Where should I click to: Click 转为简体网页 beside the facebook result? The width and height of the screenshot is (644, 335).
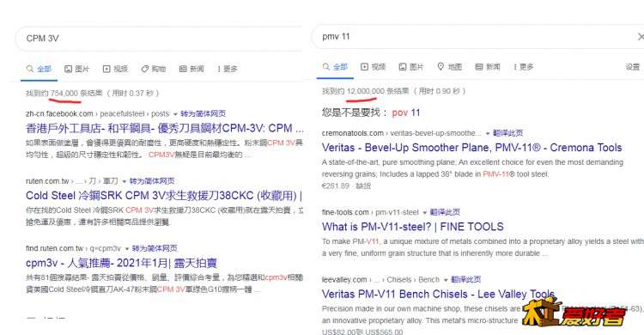[203, 113]
